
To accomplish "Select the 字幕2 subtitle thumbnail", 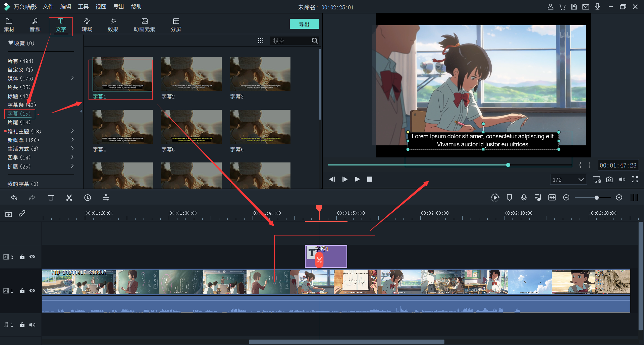I will click(x=191, y=74).
